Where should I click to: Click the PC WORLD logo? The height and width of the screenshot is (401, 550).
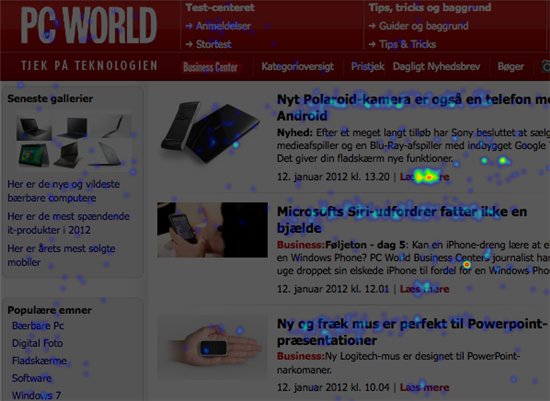point(89,25)
